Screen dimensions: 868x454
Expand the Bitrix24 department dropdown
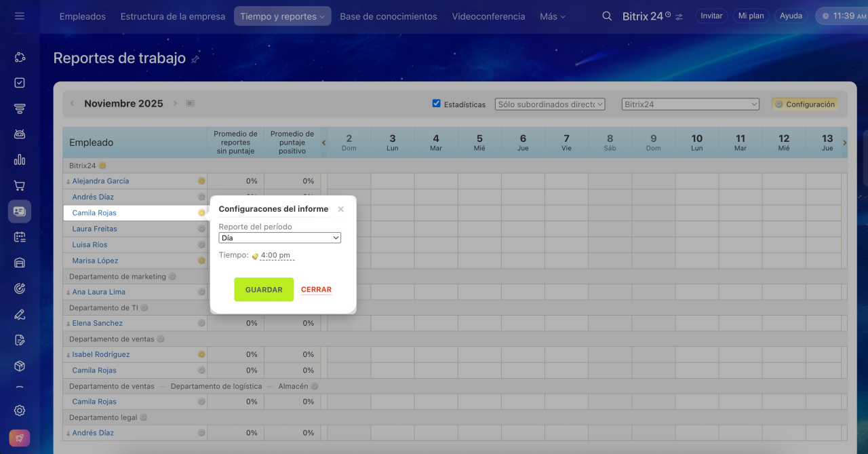click(x=690, y=105)
